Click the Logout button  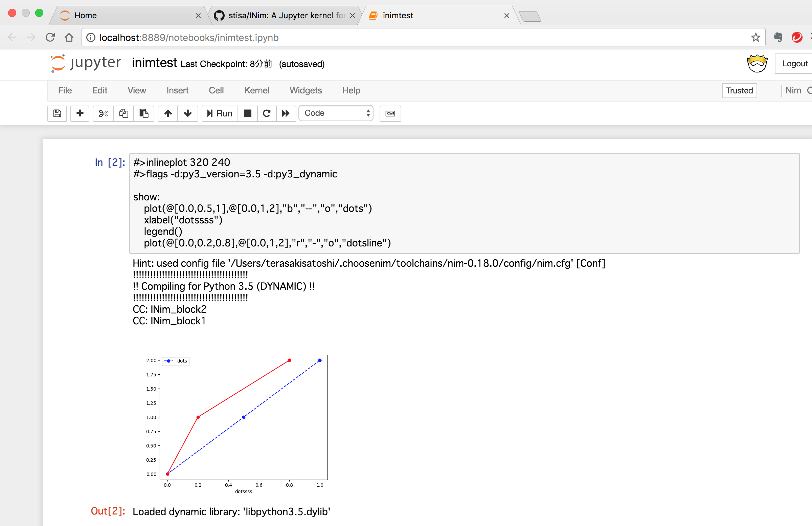click(x=794, y=64)
